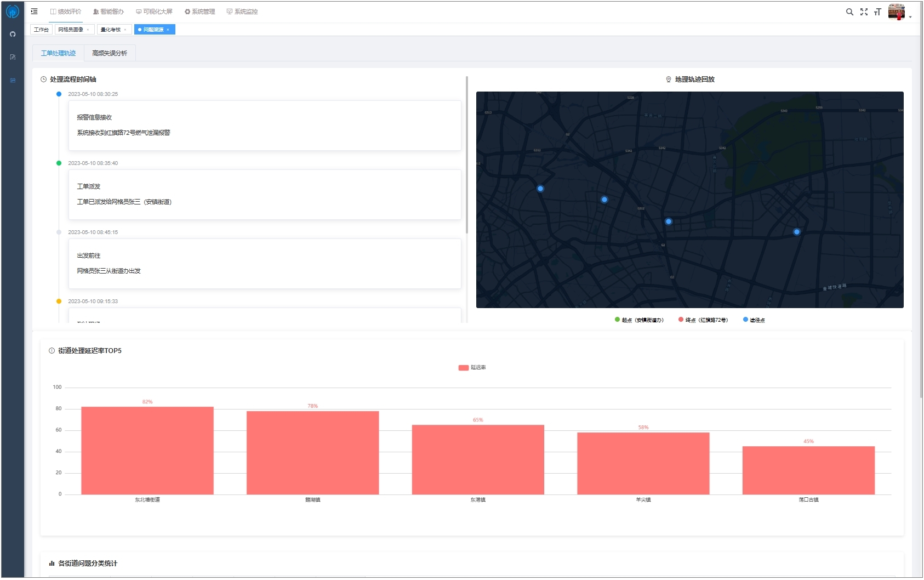Screen dimensions: 924x580
Task: Toggle fullscreen mode icon
Action: [x=864, y=12]
